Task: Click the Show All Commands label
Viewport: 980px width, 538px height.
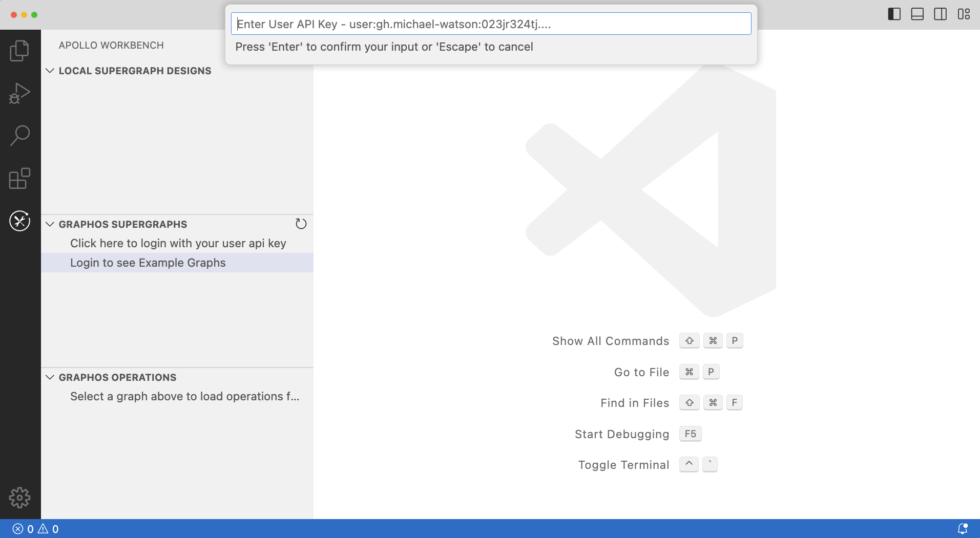Action: click(x=611, y=341)
